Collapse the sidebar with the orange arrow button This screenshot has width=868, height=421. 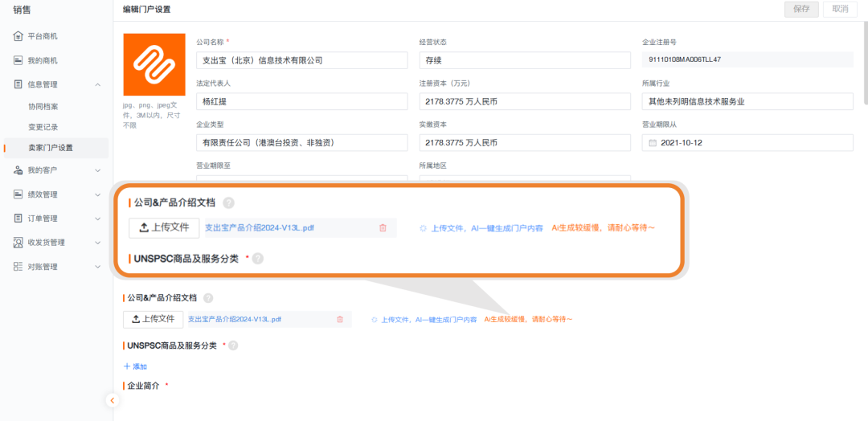click(113, 400)
